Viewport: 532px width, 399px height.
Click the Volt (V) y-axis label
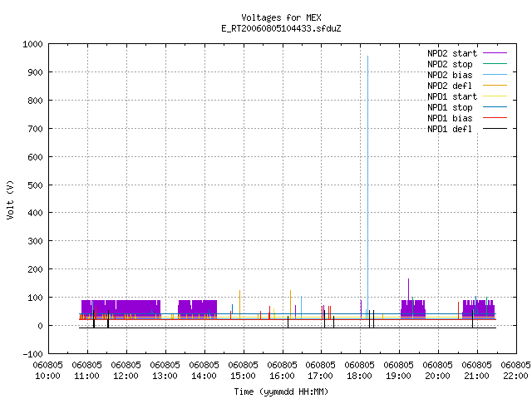click(x=10, y=199)
